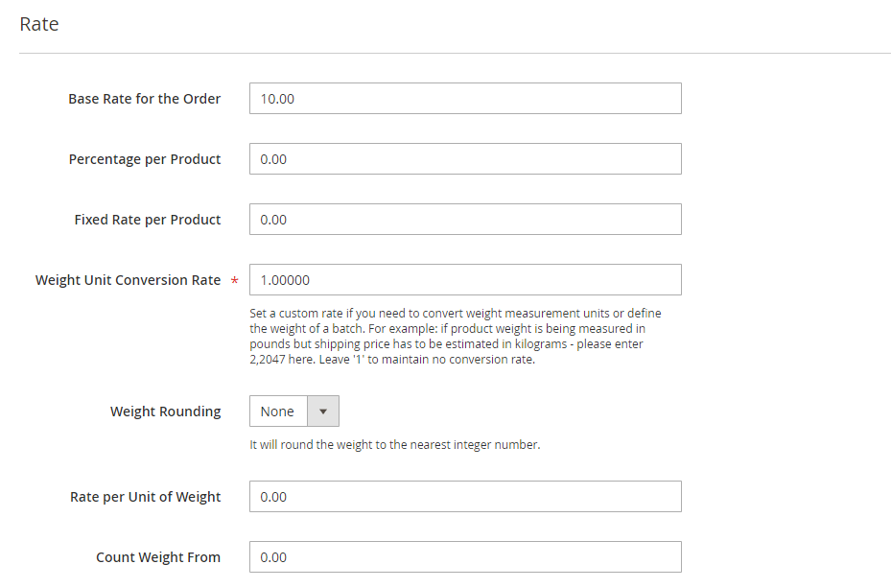Click the weight conversion help note text

pyautogui.click(x=456, y=337)
